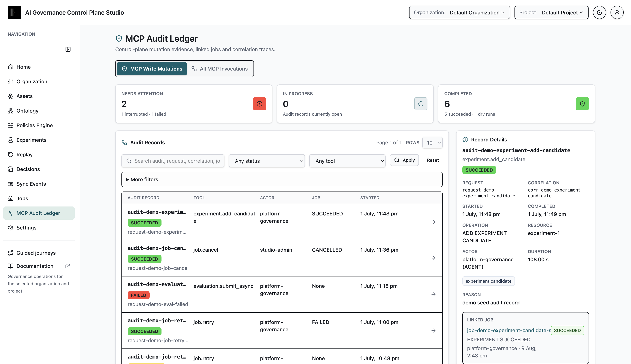Open the Jobs page
This screenshot has width=631, height=364.
[x=39, y=198]
